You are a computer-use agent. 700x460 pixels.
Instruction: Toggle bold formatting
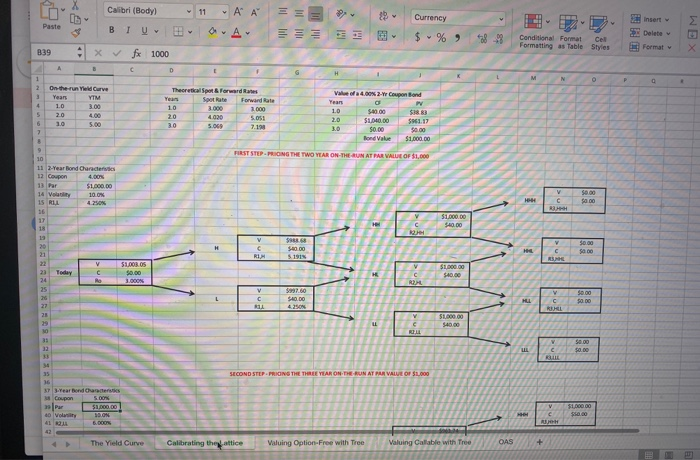pyautogui.click(x=112, y=30)
